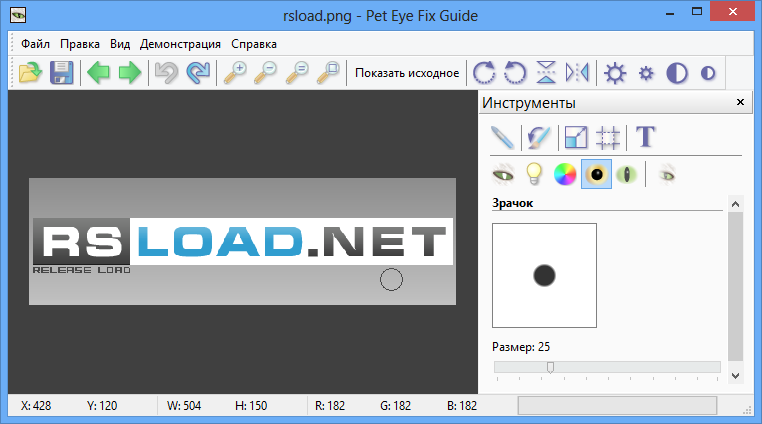Increase brightness with the large sun icon
Screen dimensions: 762x424
[615, 73]
